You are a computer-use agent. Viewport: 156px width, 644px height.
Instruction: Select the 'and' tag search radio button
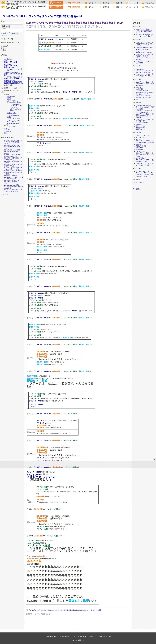tap(5, 33)
